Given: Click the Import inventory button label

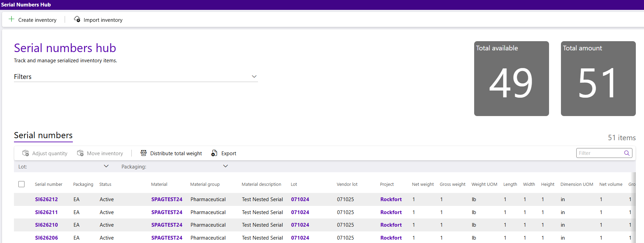Looking at the screenshot, I should (103, 20).
